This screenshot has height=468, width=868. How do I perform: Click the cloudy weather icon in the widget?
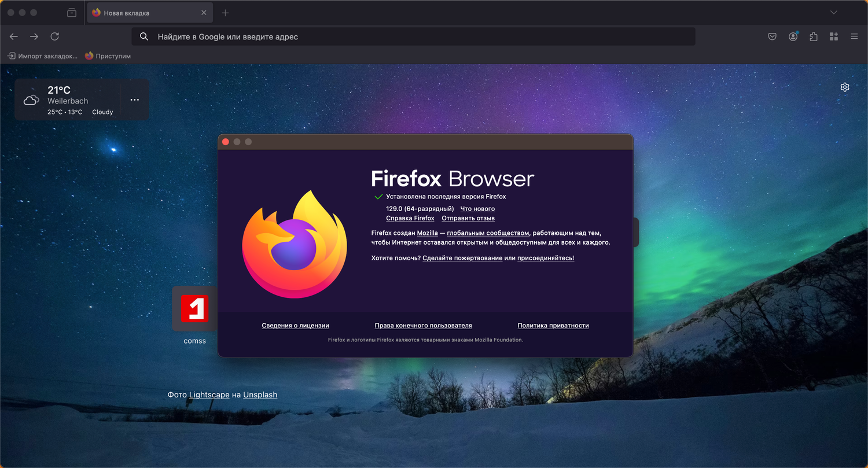31,100
